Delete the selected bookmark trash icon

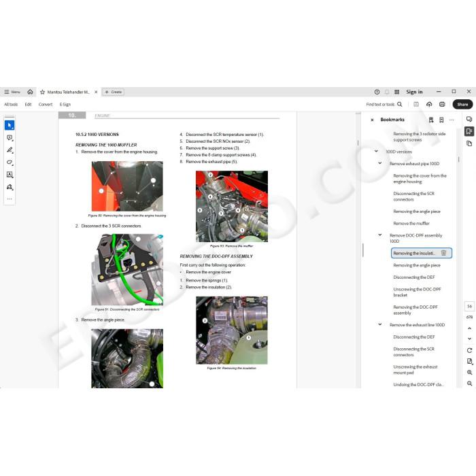(443, 253)
